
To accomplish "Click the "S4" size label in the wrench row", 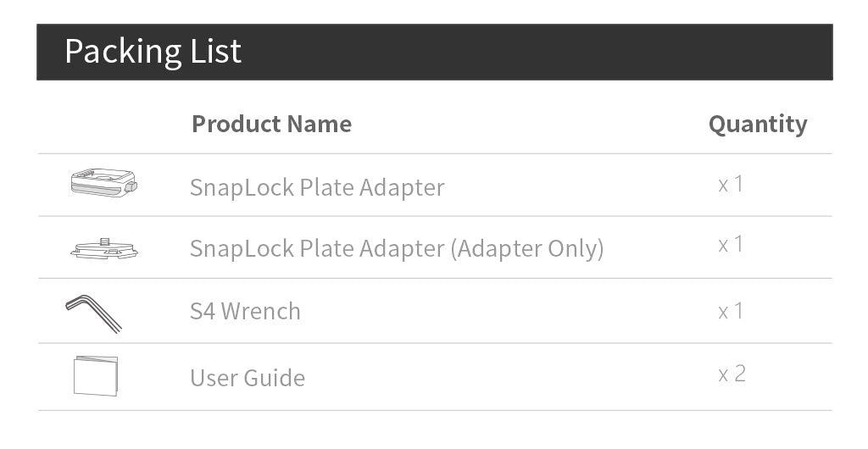I will 202,311.
